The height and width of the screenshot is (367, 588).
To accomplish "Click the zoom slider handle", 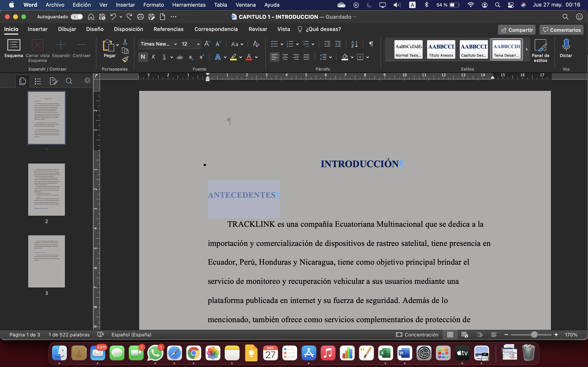I will [534, 335].
